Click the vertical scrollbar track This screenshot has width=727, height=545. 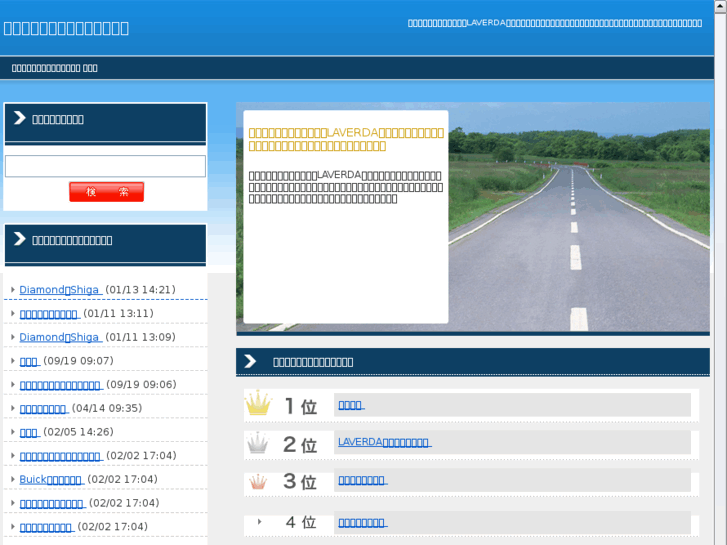[721, 278]
